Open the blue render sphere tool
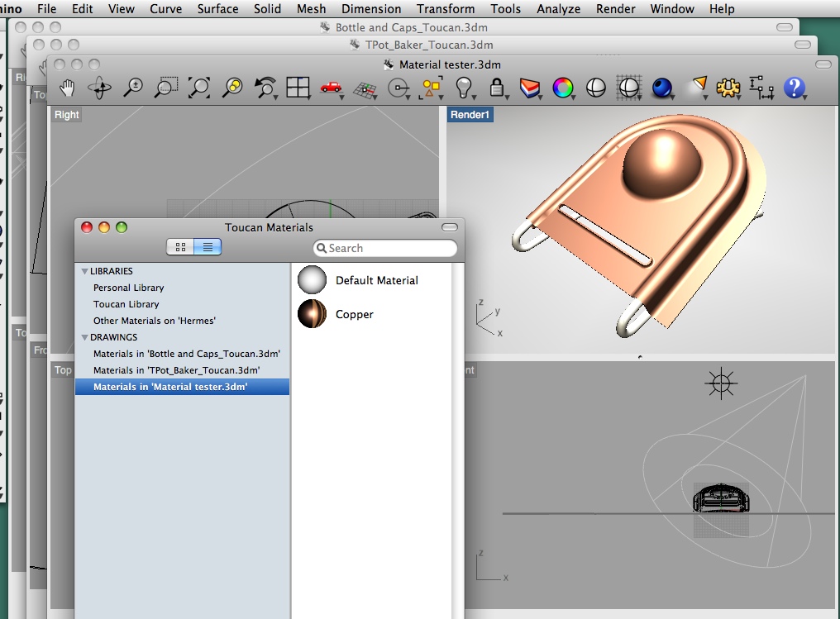This screenshot has width=840, height=619. [x=661, y=87]
